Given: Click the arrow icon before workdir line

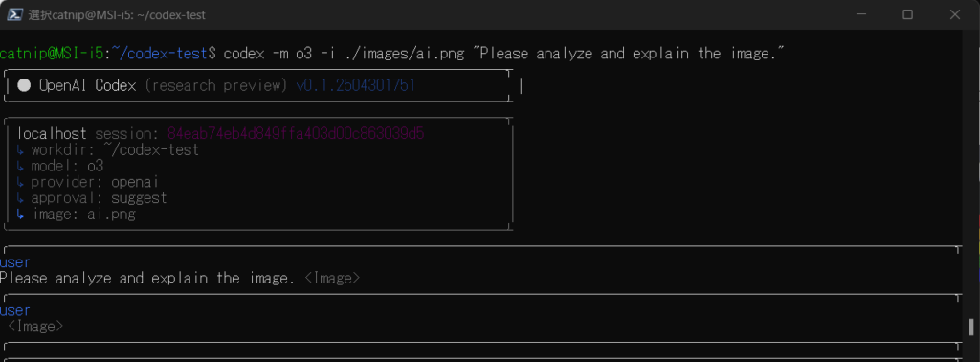Looking at the screenshot, I should tap(21, 150).
